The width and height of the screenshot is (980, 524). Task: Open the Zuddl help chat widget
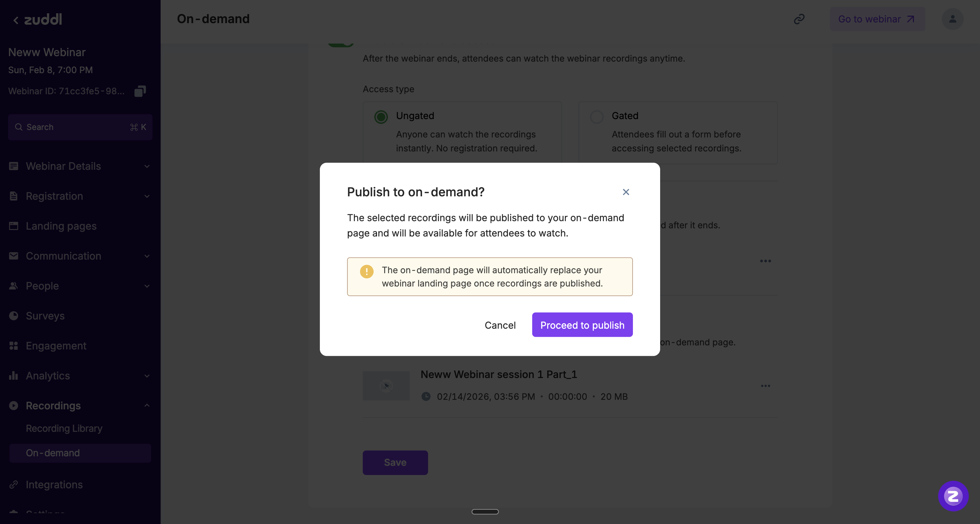[953, 496]
